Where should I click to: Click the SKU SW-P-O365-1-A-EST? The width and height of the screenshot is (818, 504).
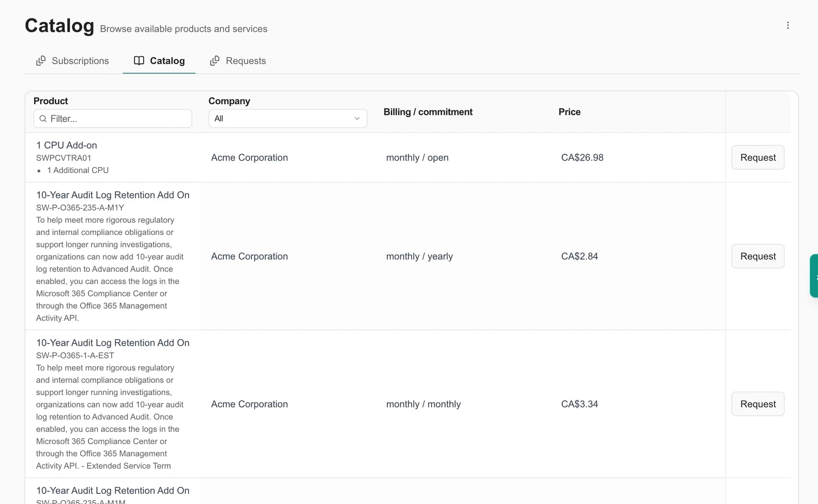(75, 355)
